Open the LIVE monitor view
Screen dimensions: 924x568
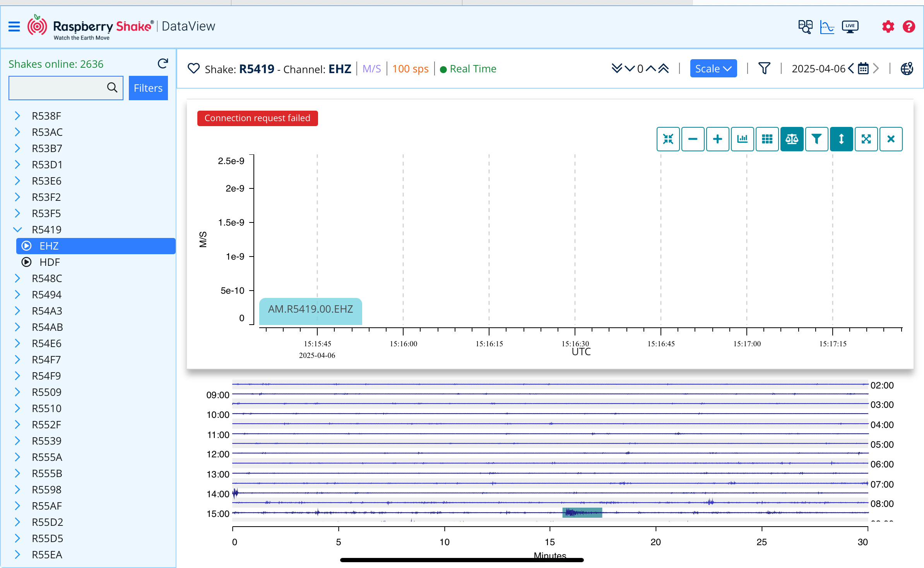pos(850,27)
